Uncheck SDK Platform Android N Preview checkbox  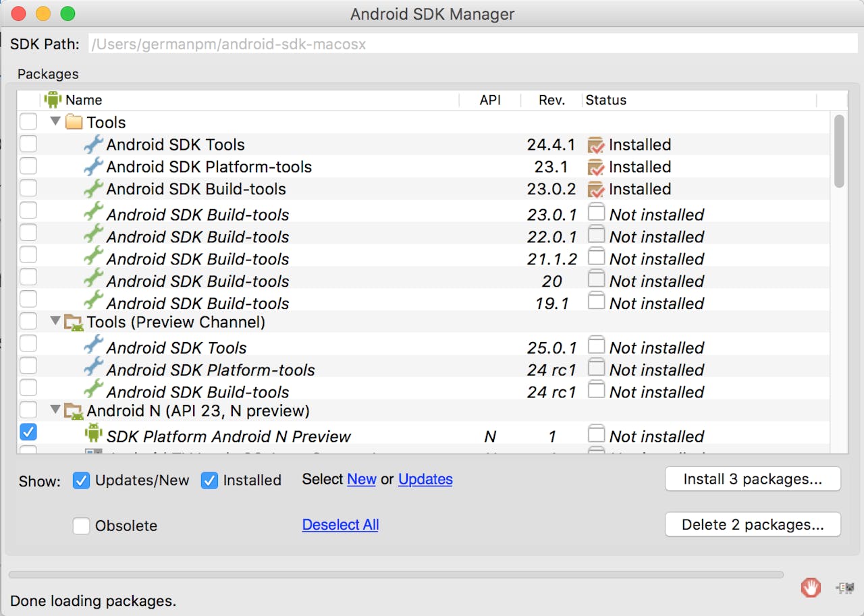click(28, 432)
